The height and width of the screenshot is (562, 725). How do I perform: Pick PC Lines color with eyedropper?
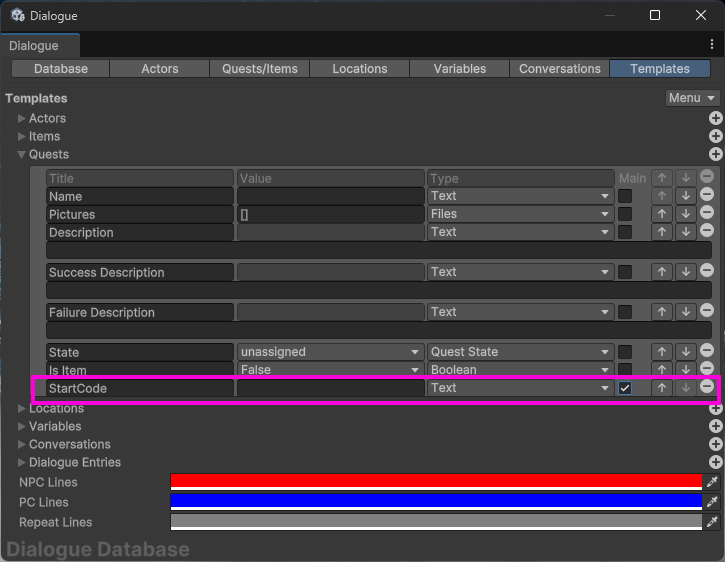tap(712, 501)
